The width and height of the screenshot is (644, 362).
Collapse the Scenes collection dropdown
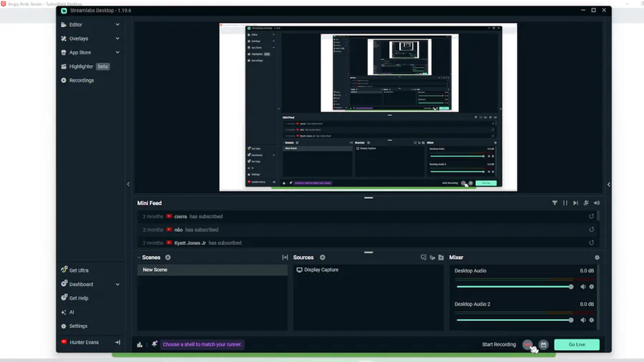coord(139,258)
